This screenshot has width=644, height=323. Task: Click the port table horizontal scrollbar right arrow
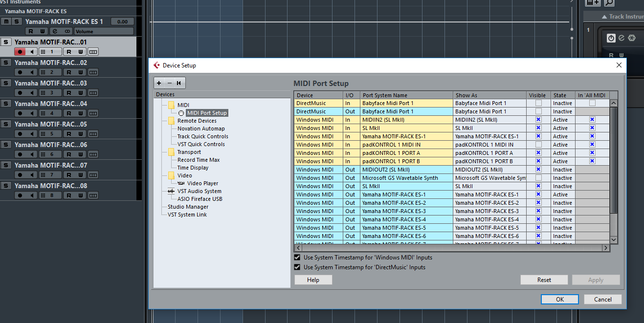pyautogui.click(x=605, y=248)
